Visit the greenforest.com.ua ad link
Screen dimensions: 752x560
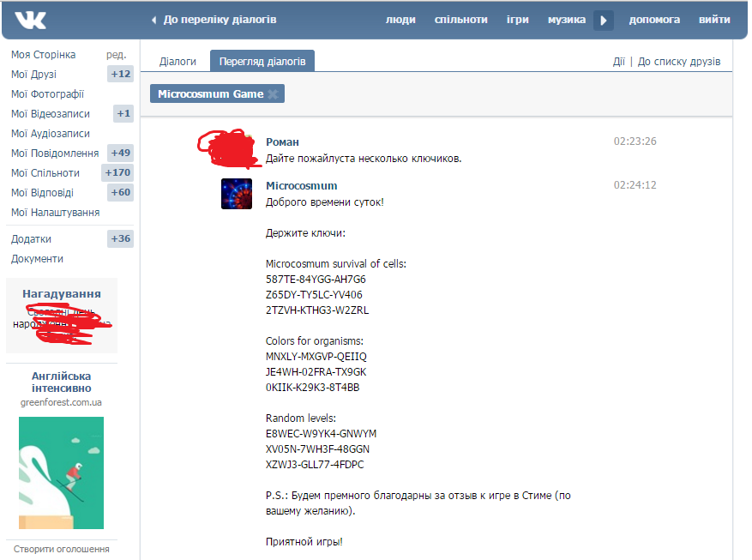coord(61,402)
